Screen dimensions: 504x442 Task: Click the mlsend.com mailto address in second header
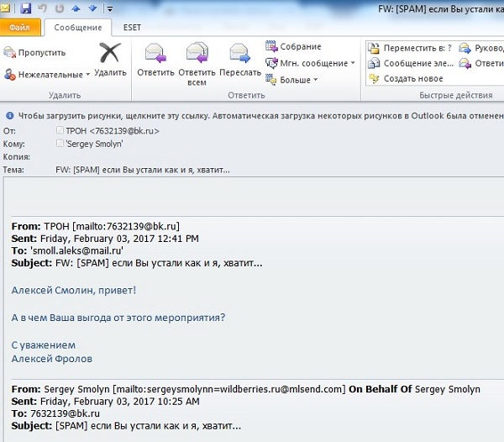click(x=228, y=389)
